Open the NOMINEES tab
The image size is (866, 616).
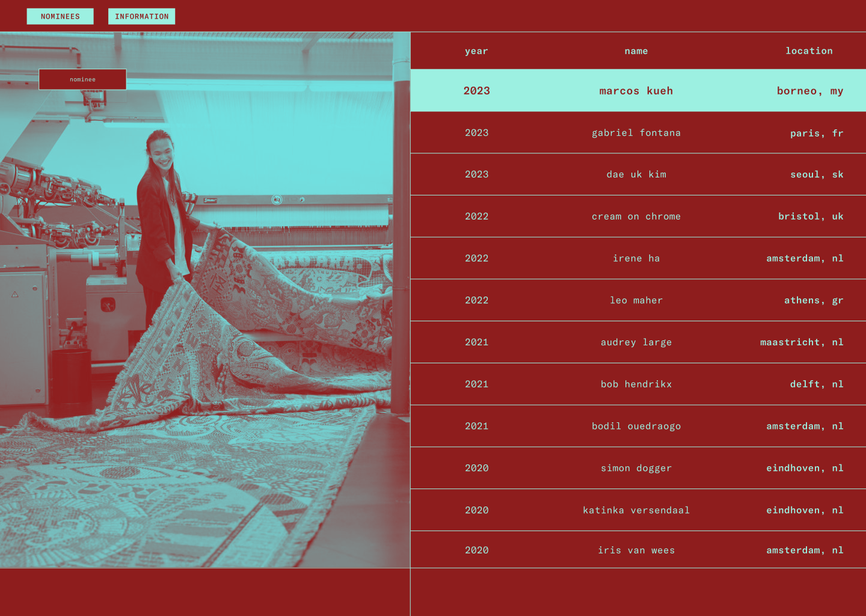pos(60,16)
